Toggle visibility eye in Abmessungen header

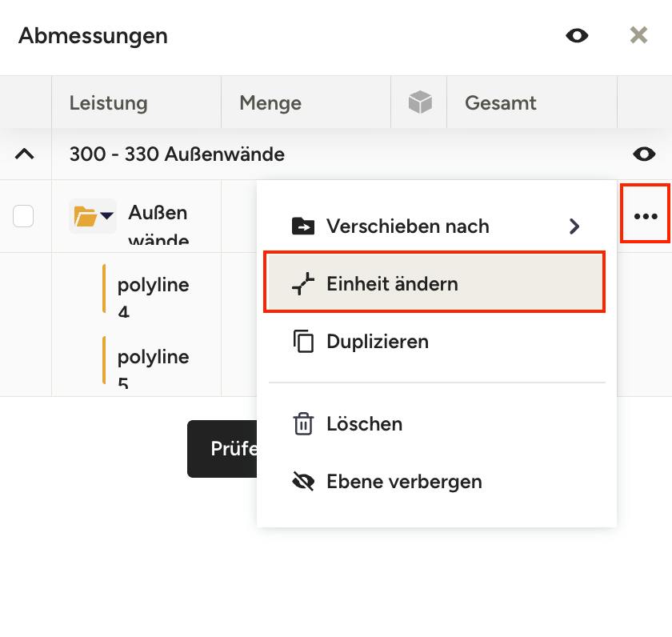pyautogui.click(x=577, y=35)
